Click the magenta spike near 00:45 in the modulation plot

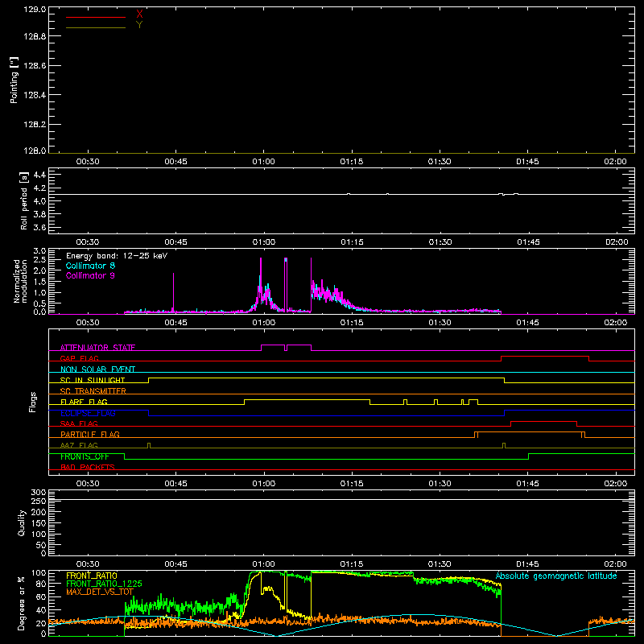173,291
